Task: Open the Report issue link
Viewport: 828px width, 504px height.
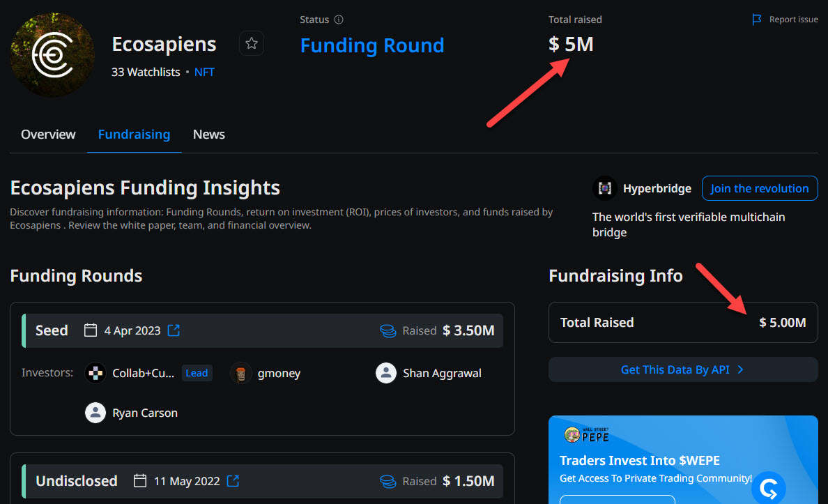Action: tap(793, 20)
